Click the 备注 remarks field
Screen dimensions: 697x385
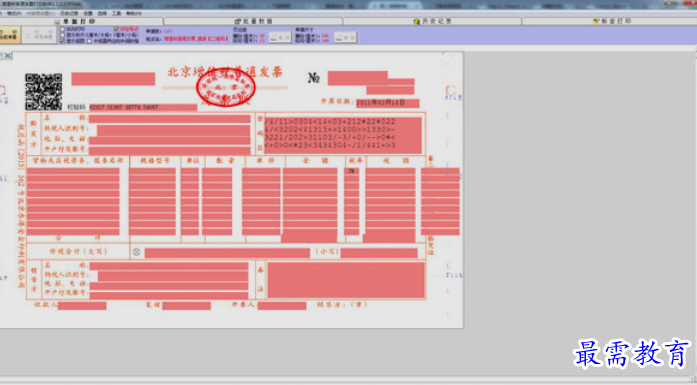(346, 280)
